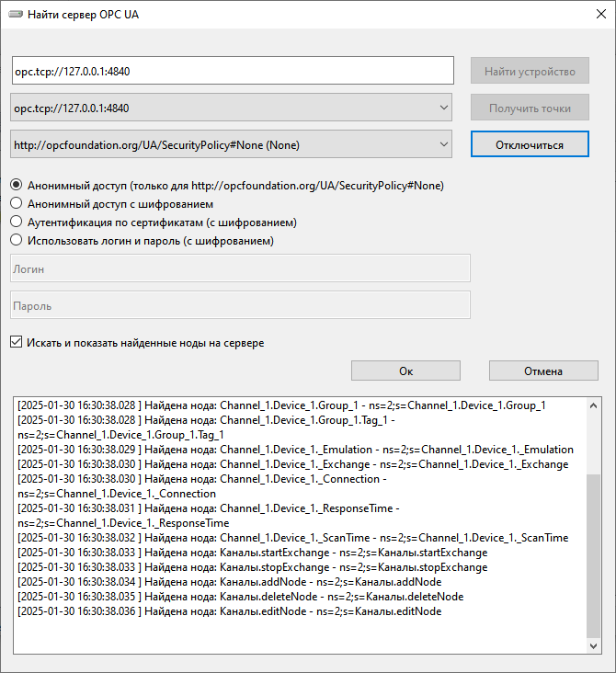Image resolution: width=616 pixels, height=673 pixels.
Task: Uncheck Искать и показать найденные ноды checkbox
Action: tap(16, 343)
